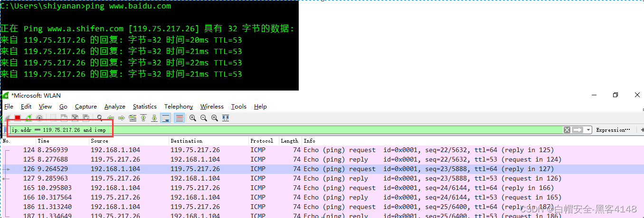Jump to the last packet
The width and height of the screenshot is (644, 218).
click(154, 118)
